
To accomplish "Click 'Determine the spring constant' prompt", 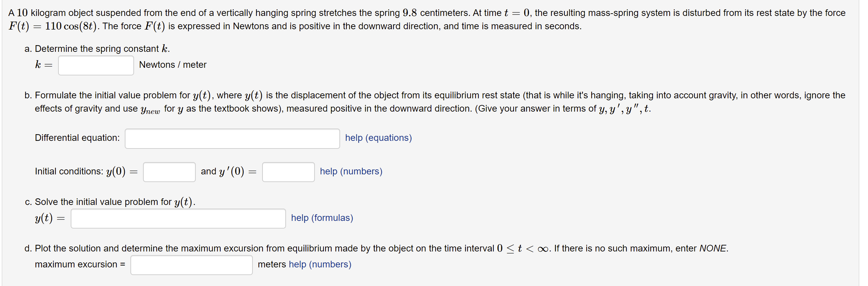I will point(97,49).
